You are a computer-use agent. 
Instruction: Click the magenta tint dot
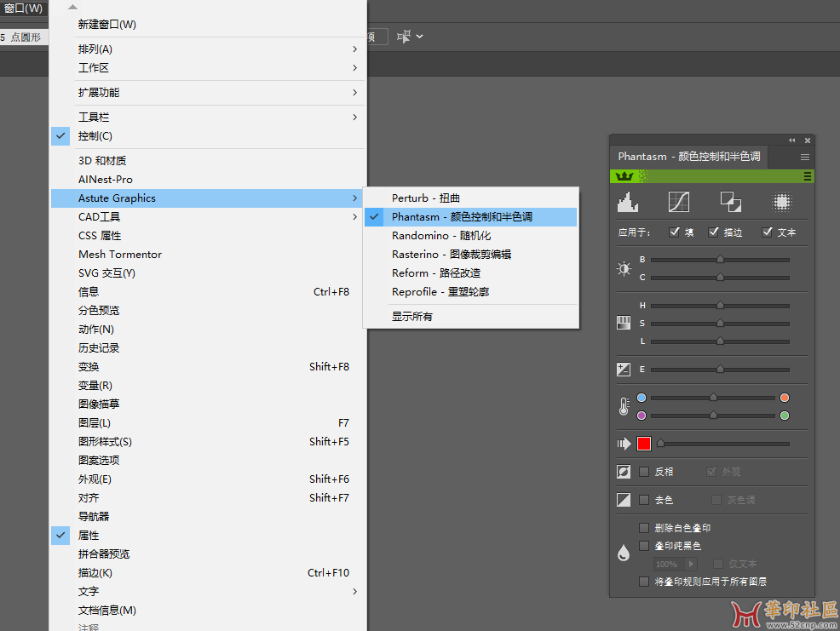[x=642, y=416]
